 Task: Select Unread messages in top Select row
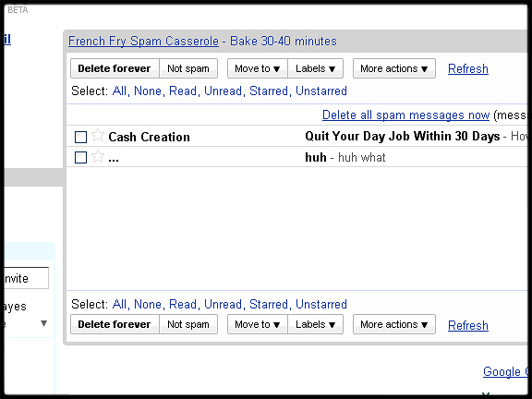tap(223, 91)
